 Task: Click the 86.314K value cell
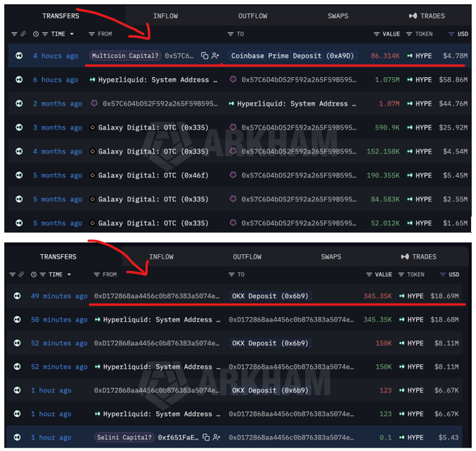click(385, 55)
